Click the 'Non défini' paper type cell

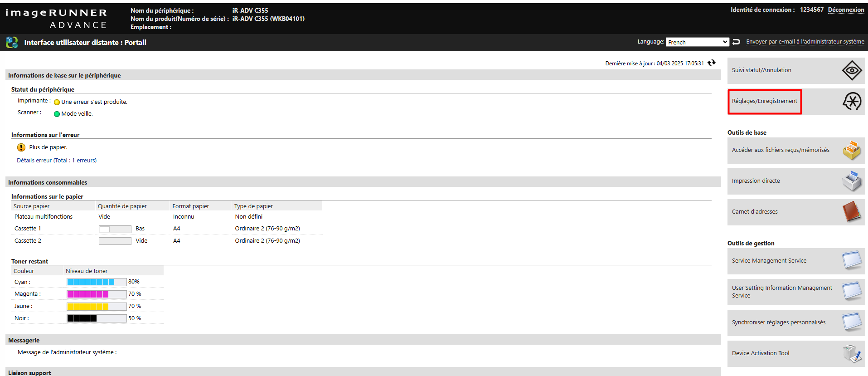pyautogui.click(x=248, y=217)
